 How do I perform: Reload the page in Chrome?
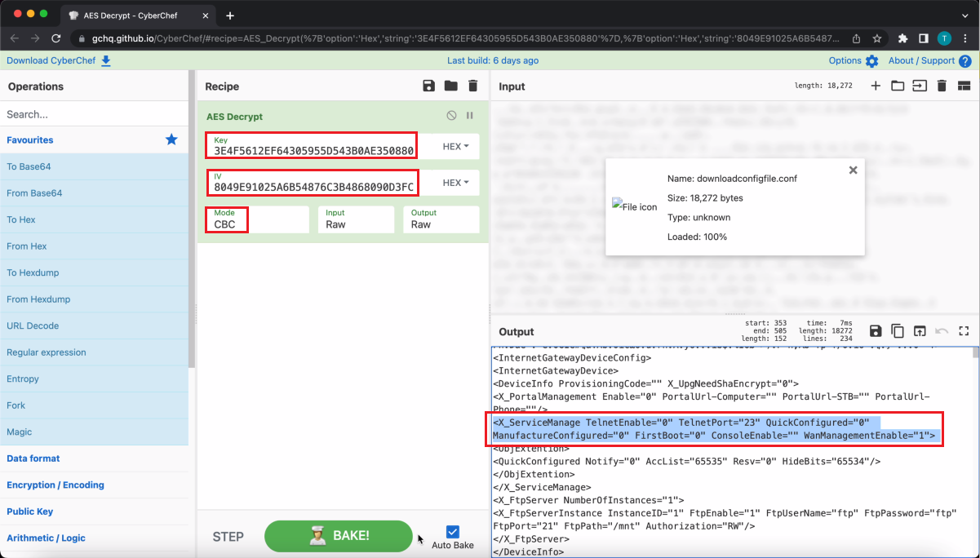tap(56, 38)
